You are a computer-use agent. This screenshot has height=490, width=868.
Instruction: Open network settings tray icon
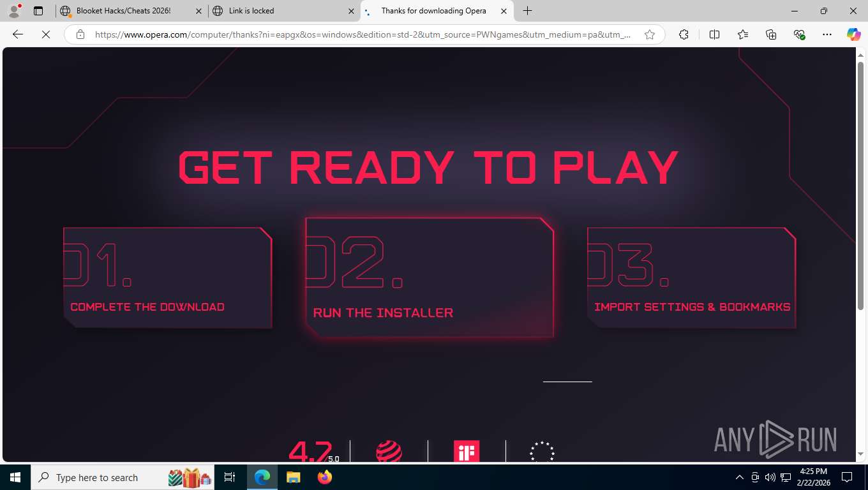click(x=786, y=477)
